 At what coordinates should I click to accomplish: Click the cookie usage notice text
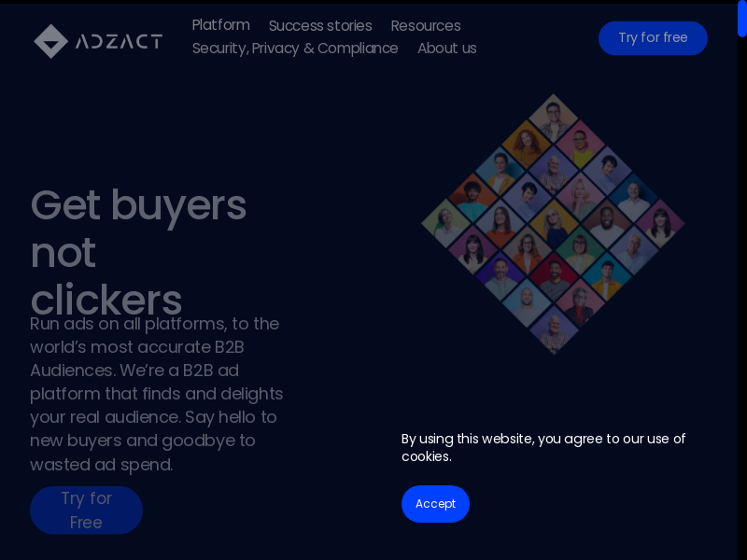coord(543,447)
